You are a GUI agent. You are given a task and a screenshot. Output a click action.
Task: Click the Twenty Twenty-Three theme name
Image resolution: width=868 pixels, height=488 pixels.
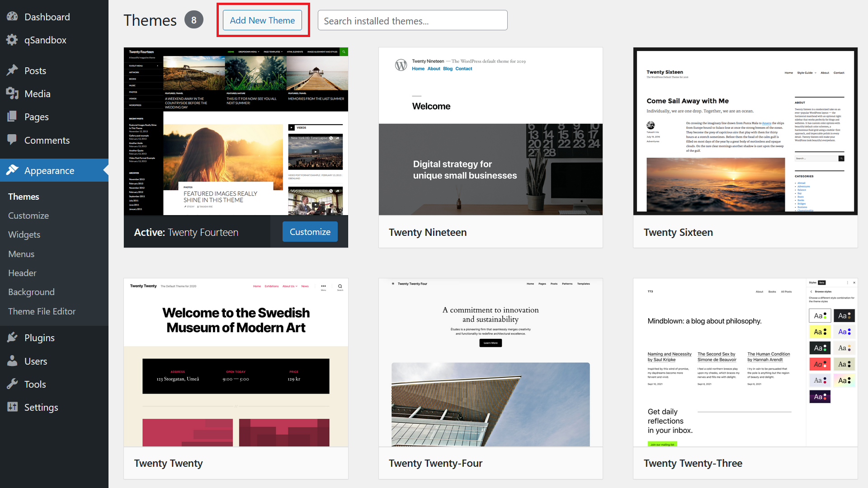[x=693, y=463]
